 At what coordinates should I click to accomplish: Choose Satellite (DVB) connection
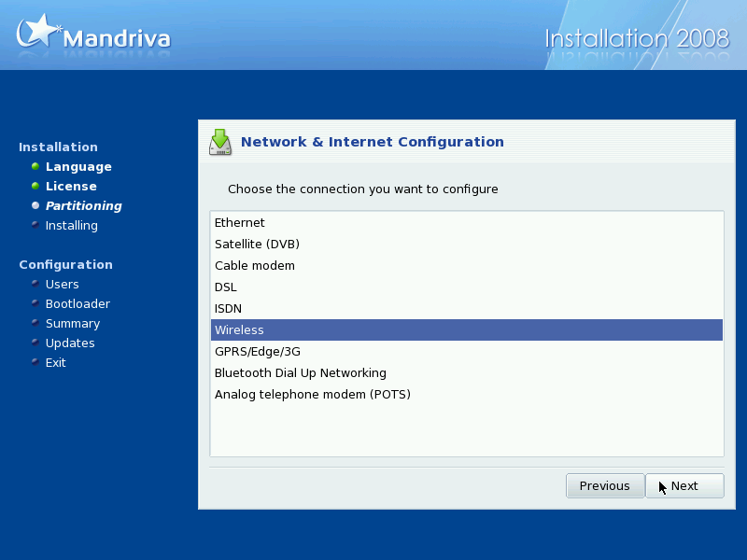[466, 244]
